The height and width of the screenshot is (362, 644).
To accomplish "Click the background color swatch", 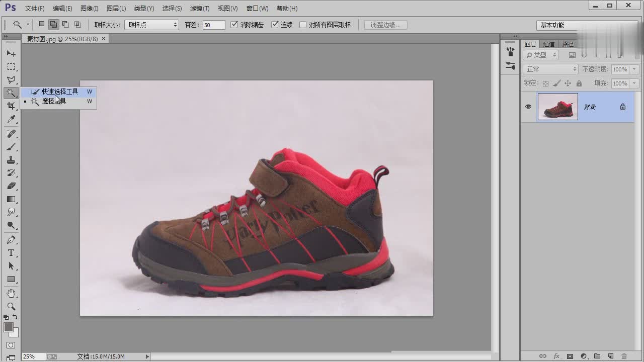I will (x=16, y=333).
